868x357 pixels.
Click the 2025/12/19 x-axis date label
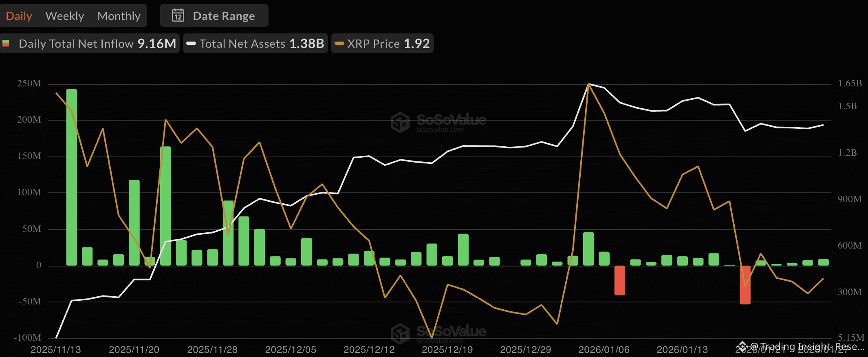447,350
